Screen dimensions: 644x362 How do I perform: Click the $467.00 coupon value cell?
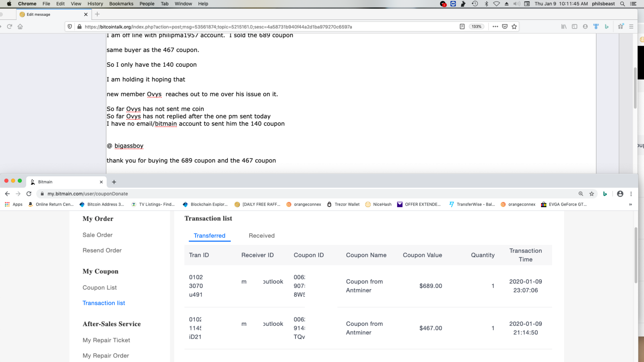[431, 328]
